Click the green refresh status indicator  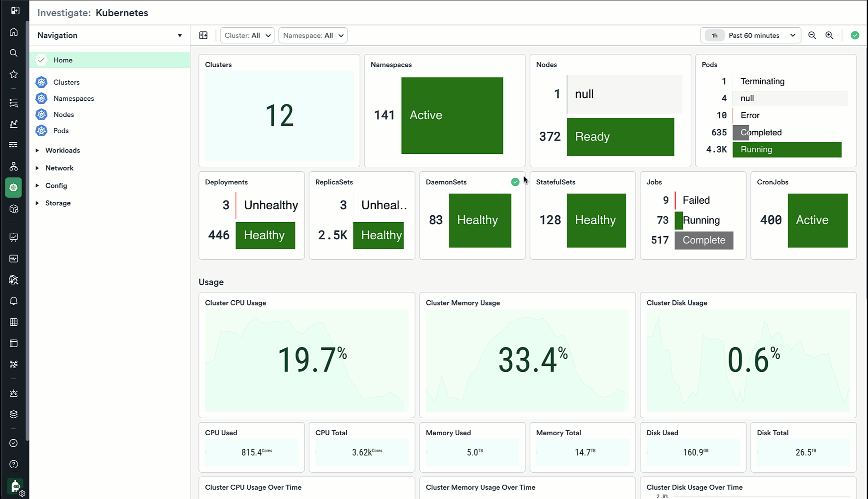coord(855,36)
